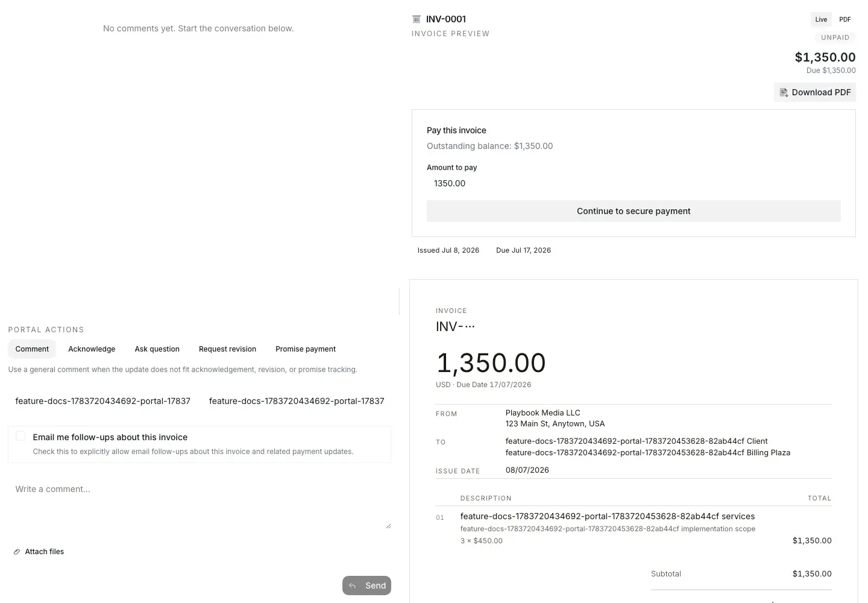The image size is (868, 603).
Task: Click the Billing Plaza recipient line
Action: (x=648, y=453)
